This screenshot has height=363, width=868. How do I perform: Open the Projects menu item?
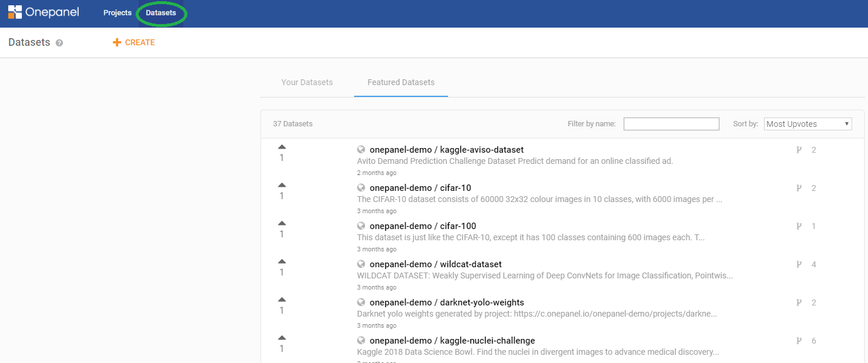(x=117, y=13)
